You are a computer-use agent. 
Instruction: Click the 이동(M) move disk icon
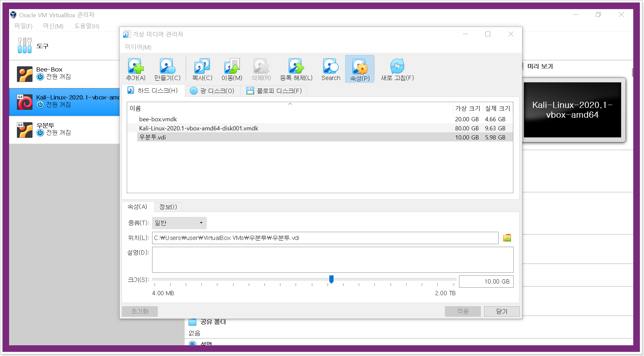click(x=232, y=66)
